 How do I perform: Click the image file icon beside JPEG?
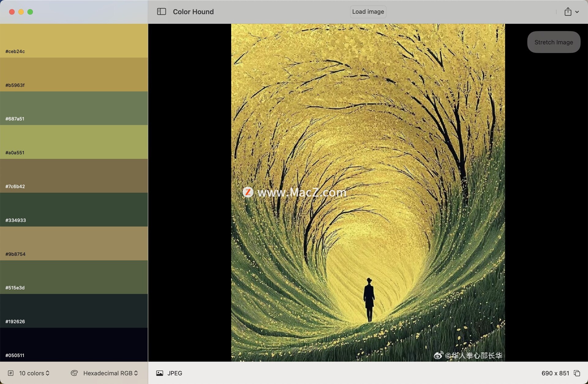[160, 373]
